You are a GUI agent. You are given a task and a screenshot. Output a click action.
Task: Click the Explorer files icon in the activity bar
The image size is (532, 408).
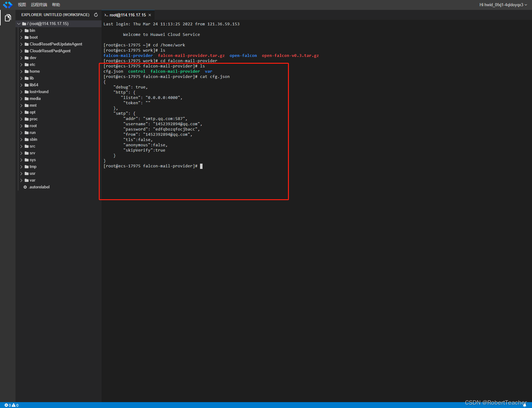click(x=8, y=18)
